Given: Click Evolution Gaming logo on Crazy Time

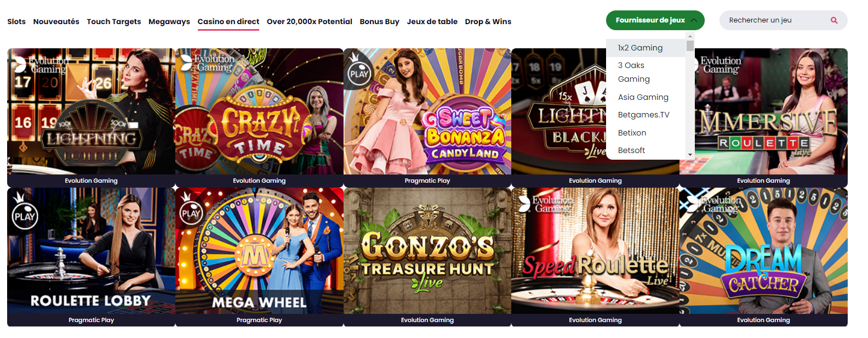Looking at the screenshot, I should tap(207, 63).
